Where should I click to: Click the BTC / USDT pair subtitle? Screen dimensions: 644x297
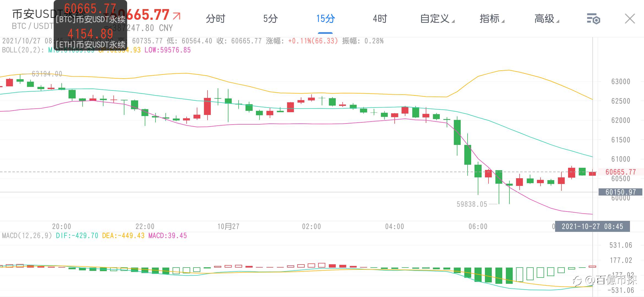(x=32, y=26)
